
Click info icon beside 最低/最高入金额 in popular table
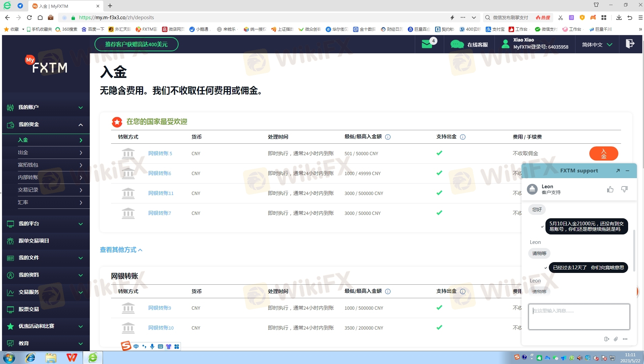388,137
